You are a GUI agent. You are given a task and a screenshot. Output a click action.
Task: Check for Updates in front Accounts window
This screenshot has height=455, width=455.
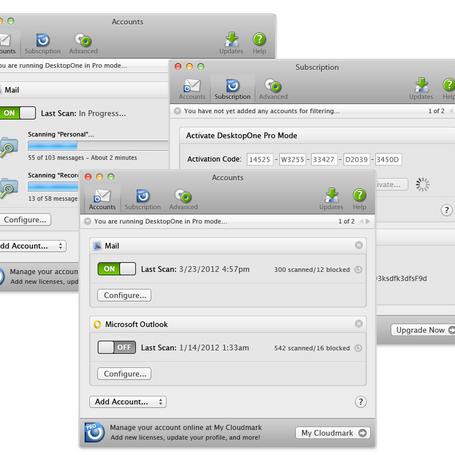coord(331,199)
